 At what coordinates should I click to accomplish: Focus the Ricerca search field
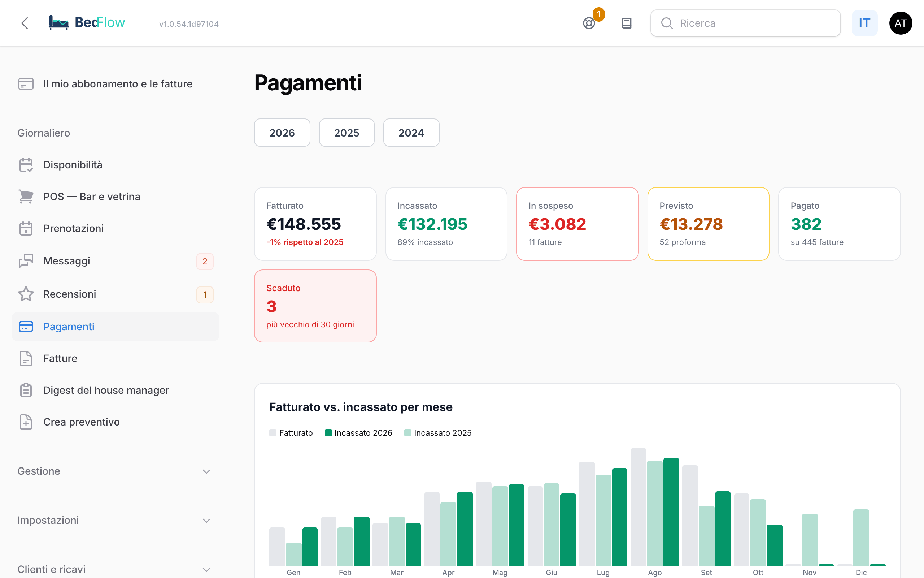(745, 23)
